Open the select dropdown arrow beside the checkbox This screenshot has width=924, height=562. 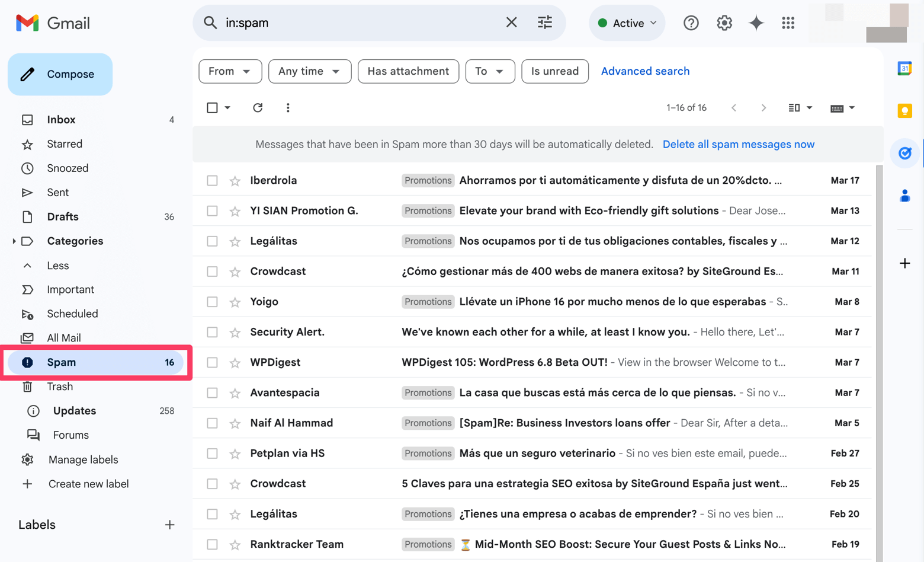point(227,108)
